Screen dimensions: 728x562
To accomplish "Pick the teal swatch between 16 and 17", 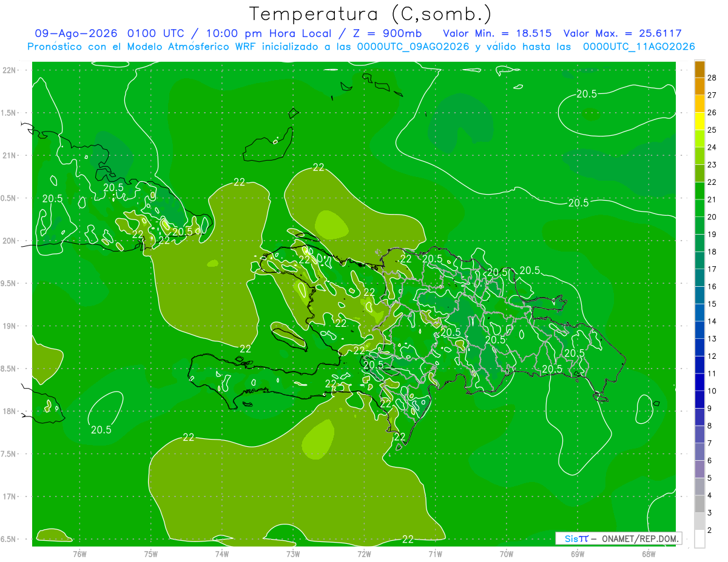I will (x=700, y=278).
